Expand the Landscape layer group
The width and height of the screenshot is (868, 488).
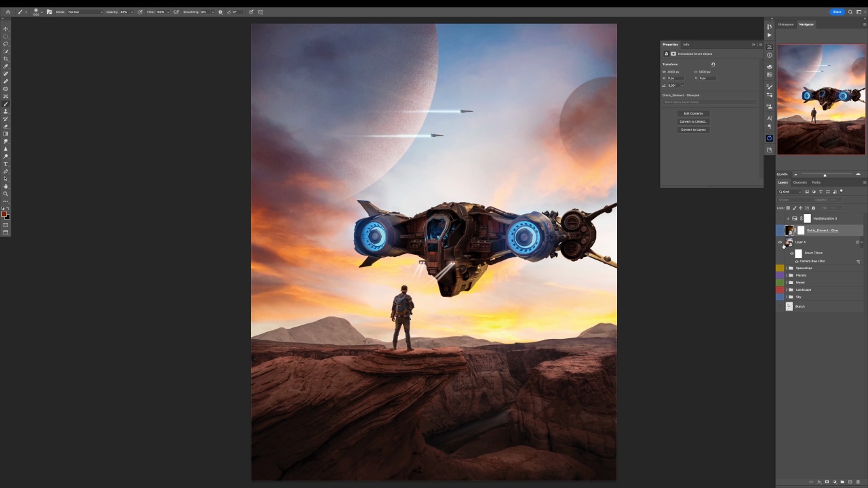(x=786, y=290)
